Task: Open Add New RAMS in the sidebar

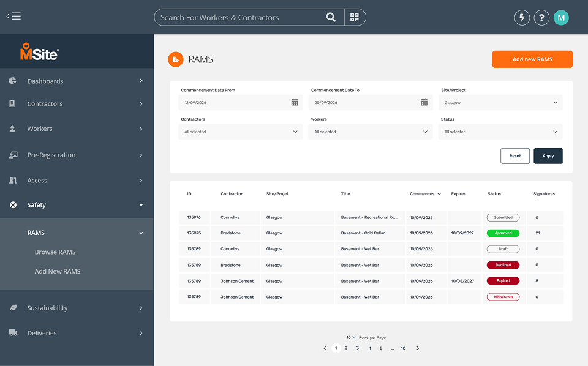Action: pyautogui.click(x=58, y=271)
